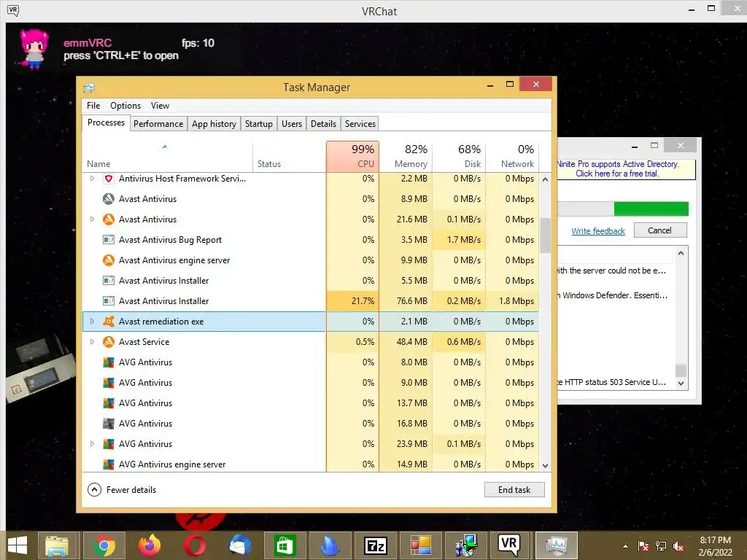Expand the Avast remediation exe process
The height and width of the screenshot is (560, 747).
point(93,322)
